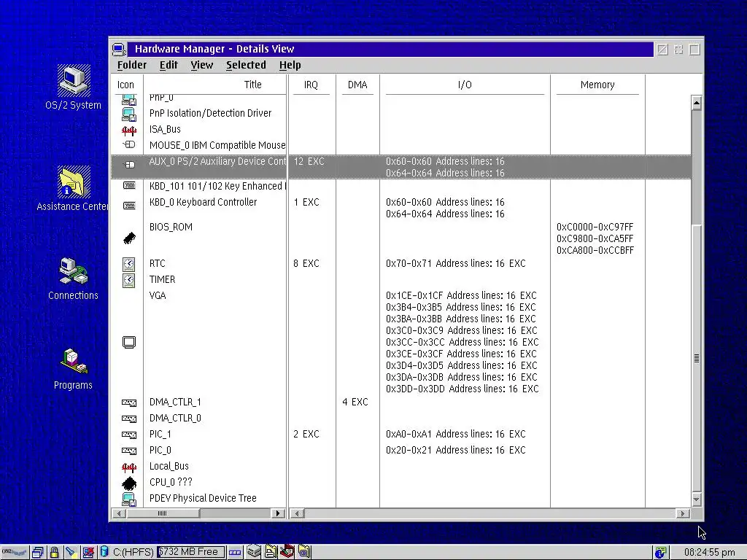This screenshot has height=560, width=747.
Task: Click the WarpCenter disk drive cylinder icon
Action: [x=104, y=552]
